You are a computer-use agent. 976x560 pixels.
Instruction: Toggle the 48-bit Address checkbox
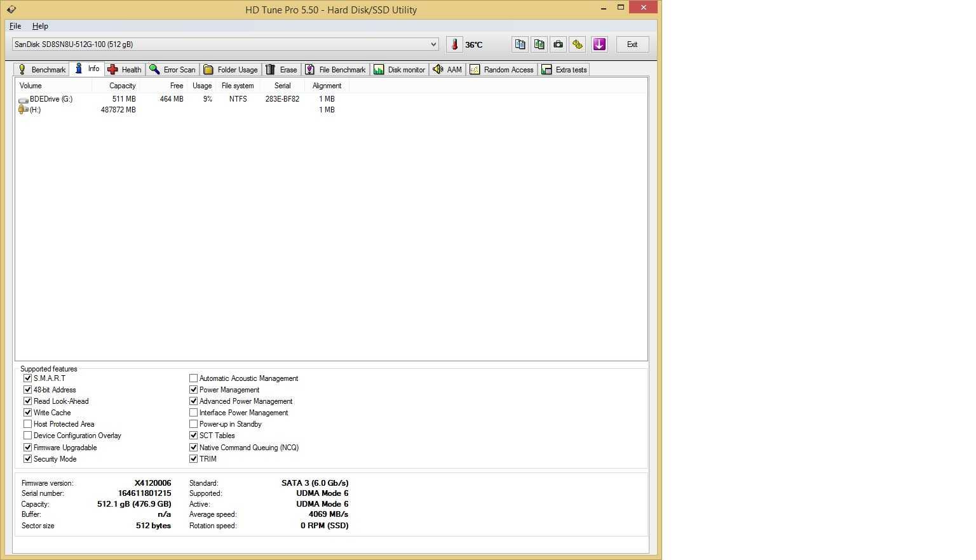click(27, 390)
